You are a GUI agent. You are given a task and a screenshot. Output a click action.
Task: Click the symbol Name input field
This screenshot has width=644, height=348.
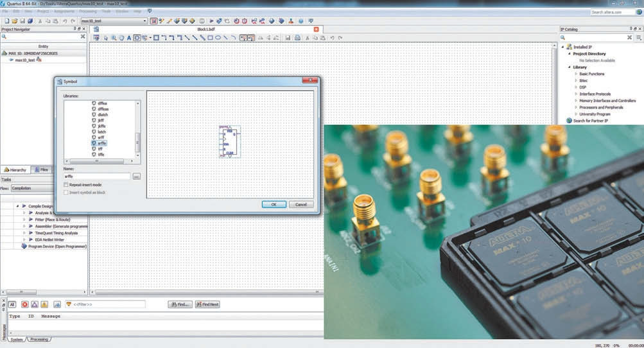click(x=97, y=177)
